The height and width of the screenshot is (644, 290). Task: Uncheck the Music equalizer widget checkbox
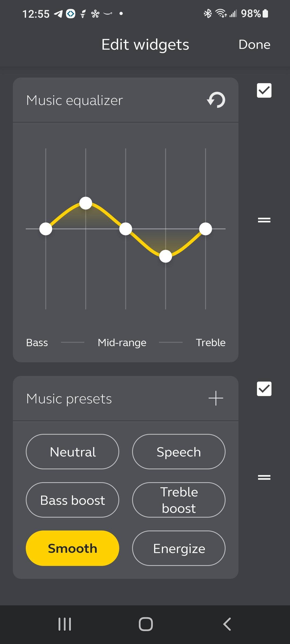pyautogui.click(x=264, y=90)
